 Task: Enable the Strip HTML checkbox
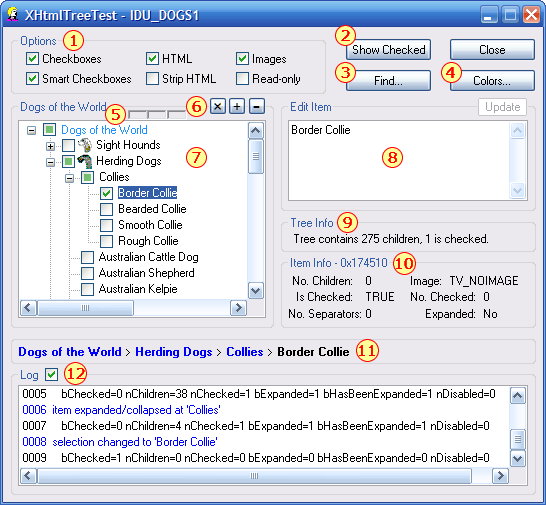pos(152,79)
